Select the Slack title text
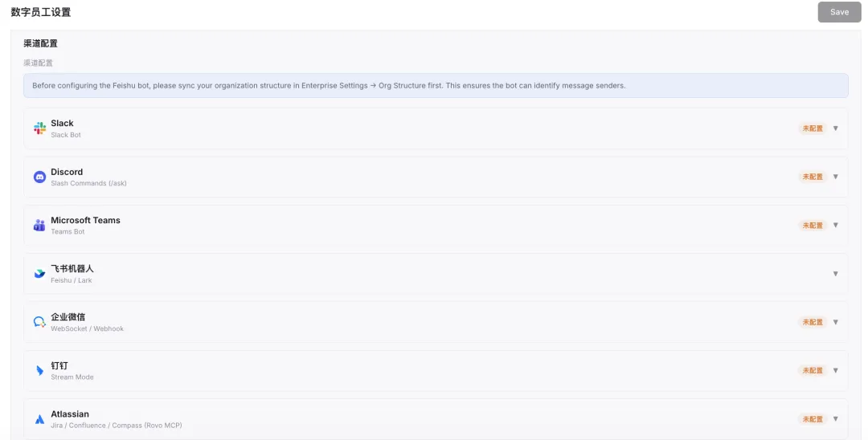The image size is (868, 440). click(x=62, y=124)
